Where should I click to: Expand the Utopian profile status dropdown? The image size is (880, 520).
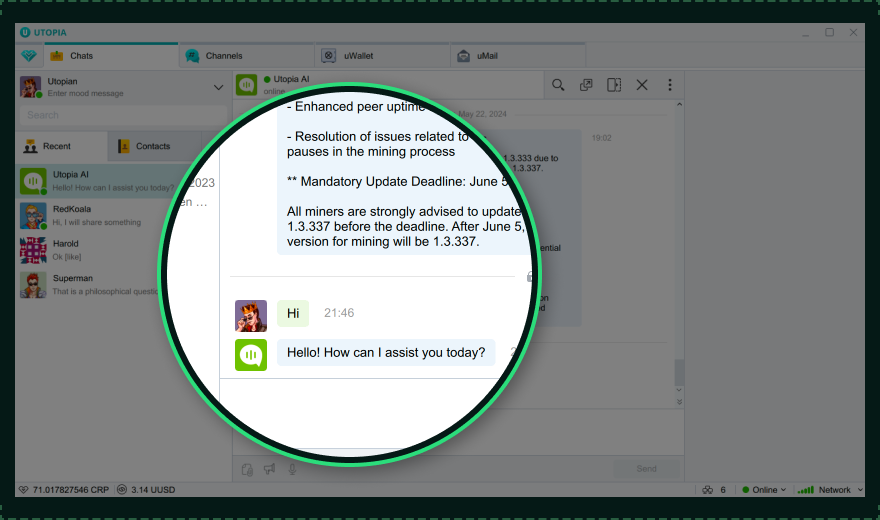[218, 88]
